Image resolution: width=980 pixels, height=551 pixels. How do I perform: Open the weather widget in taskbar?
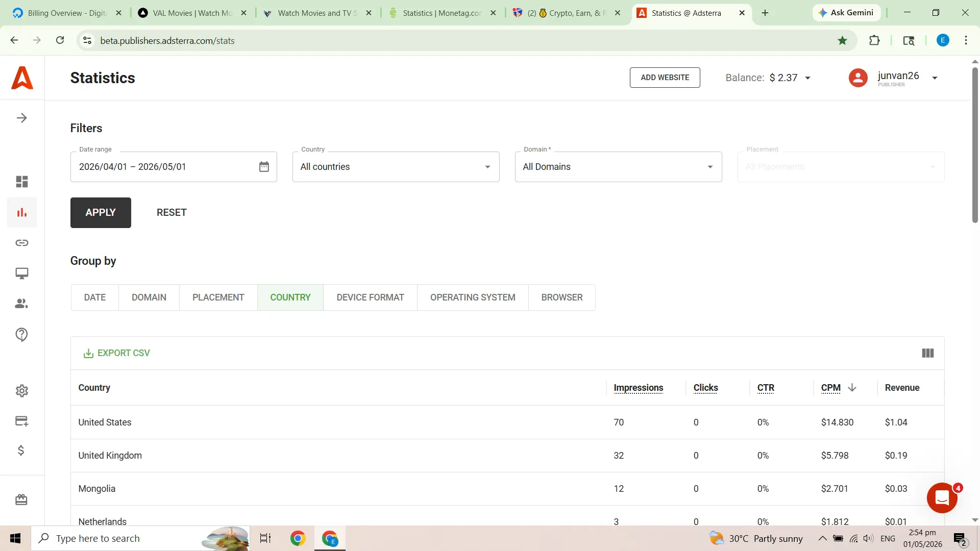(755, 538)
